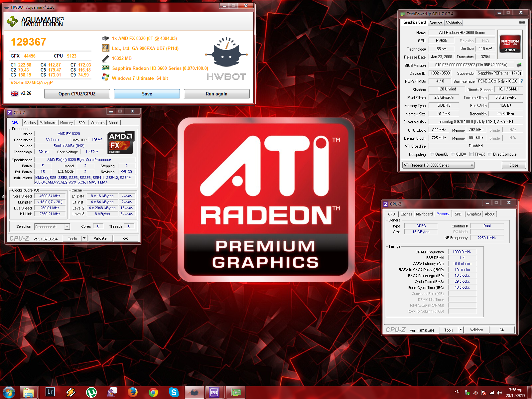Click the Aquamark score 129367
532x399 pixels.
tap(29, 42)
